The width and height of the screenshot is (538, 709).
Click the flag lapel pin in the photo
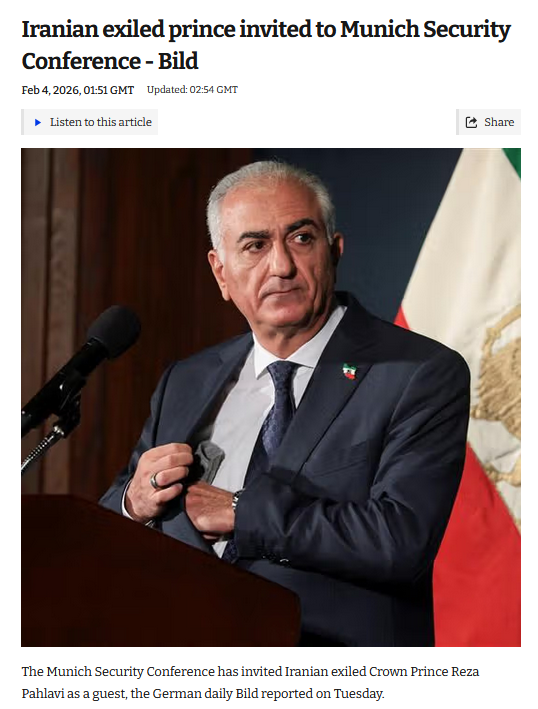(x=349, y=371)
